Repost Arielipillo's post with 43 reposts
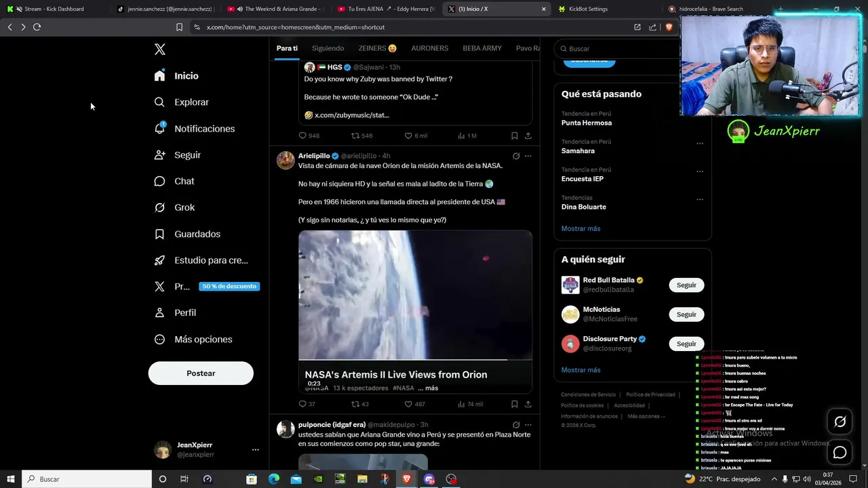Image resolution: width=868 pixels, height=488 pixels. click(x=360, y=404)
